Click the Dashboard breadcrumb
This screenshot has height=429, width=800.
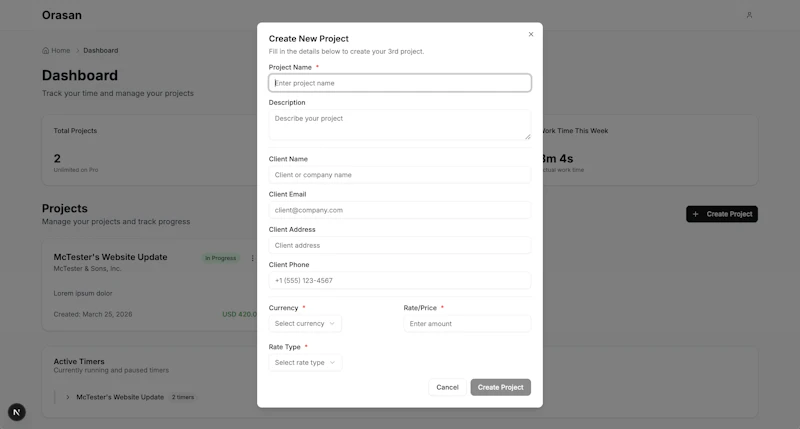click(x=101, y=51)
